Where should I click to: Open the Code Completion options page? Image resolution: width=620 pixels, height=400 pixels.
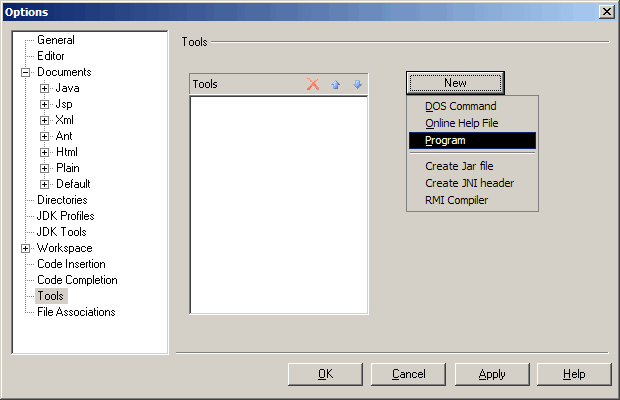pos(77,280)
